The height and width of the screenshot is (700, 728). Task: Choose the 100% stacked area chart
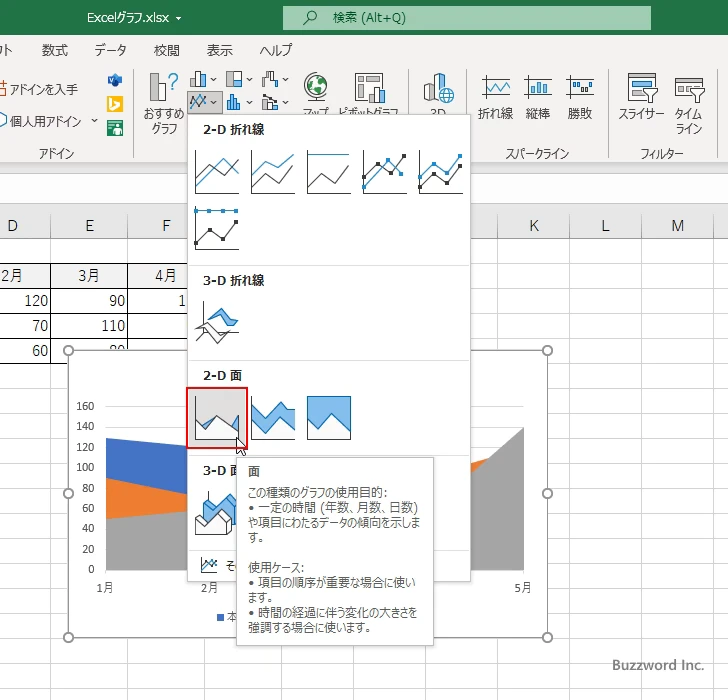point(329,418)
